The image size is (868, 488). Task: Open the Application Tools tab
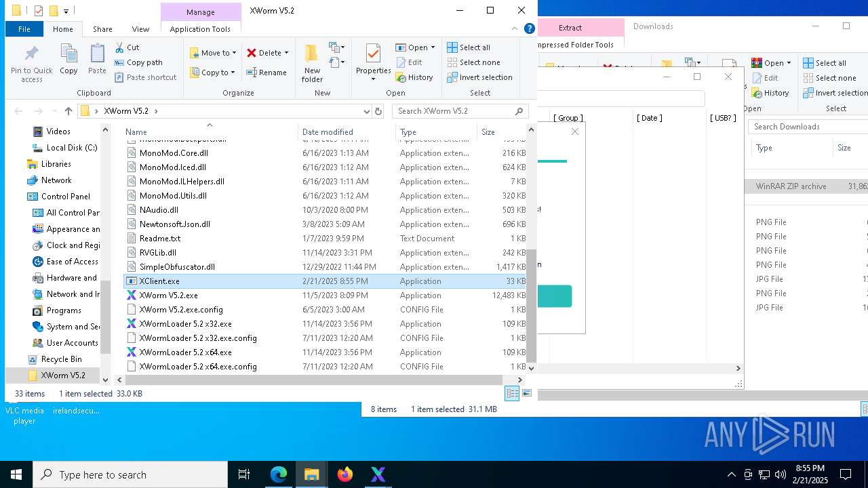200,29
